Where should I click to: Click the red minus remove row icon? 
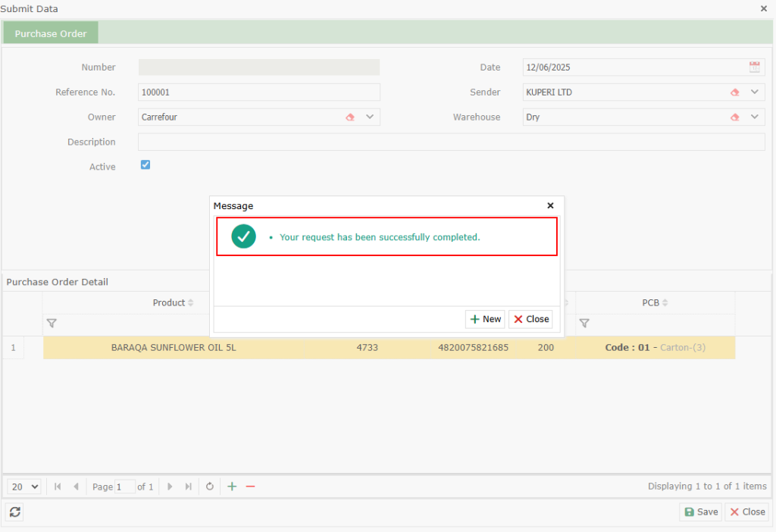pos(250,487)
